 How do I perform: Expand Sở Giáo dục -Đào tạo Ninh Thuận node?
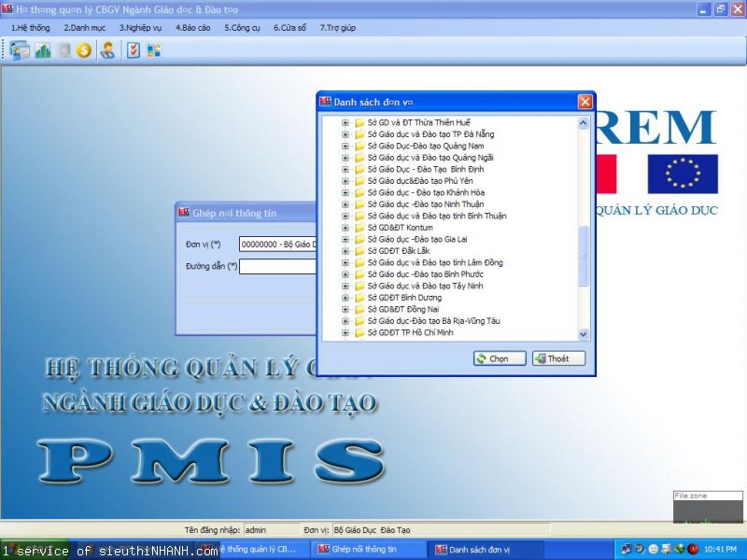pyautogui.click(x=345, y=204)
